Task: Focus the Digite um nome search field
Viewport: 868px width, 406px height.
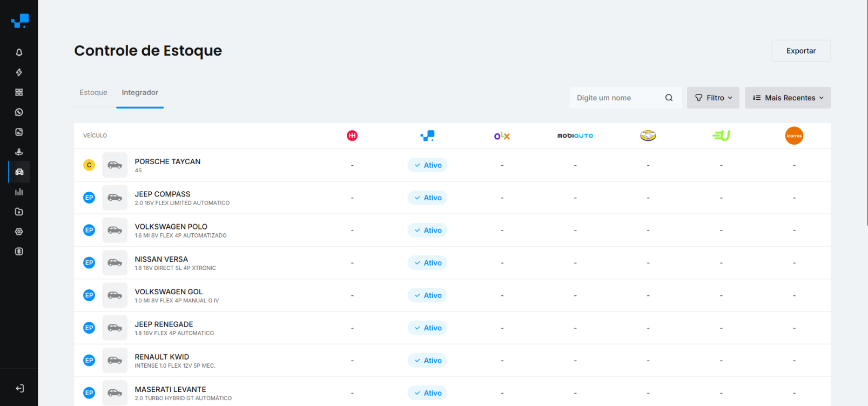Action: [625, 98]
